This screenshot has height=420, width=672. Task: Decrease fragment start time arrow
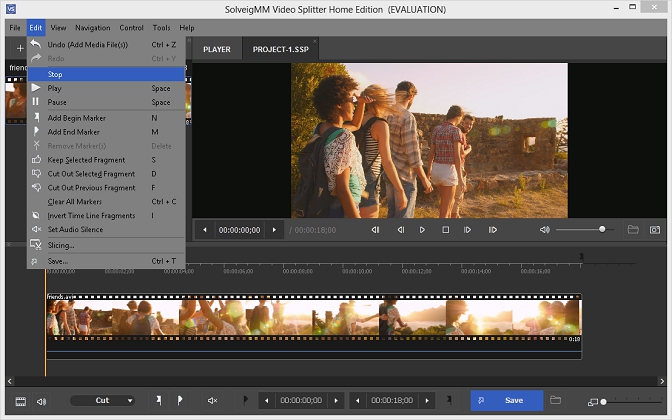tap(267, 401)
